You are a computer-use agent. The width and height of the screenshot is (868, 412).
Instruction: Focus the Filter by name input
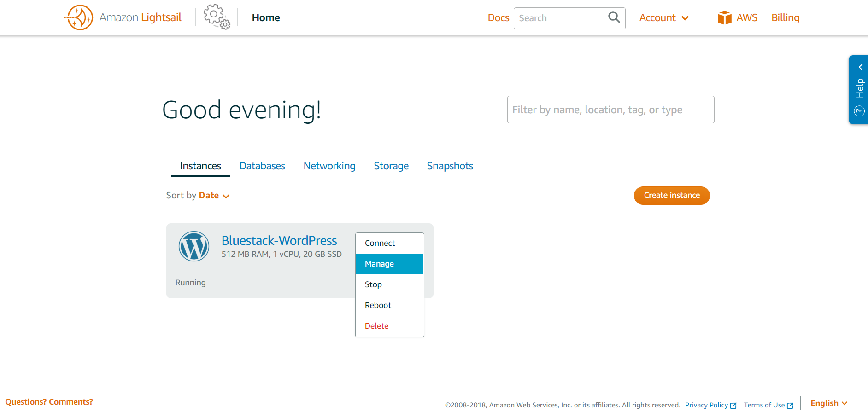(x=611, y=110)
